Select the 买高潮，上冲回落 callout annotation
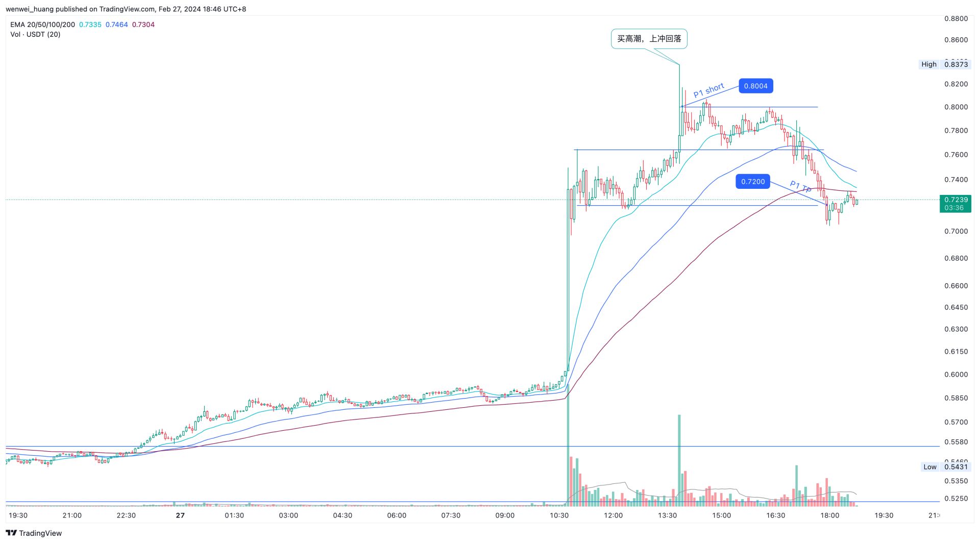This screenshot has width=980, height=543. [x=649, y=39]
